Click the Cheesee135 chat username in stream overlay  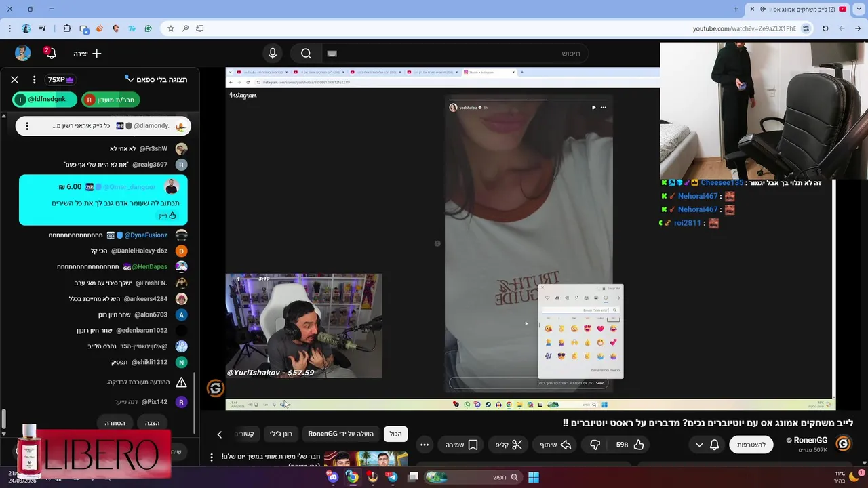point(722,183)
